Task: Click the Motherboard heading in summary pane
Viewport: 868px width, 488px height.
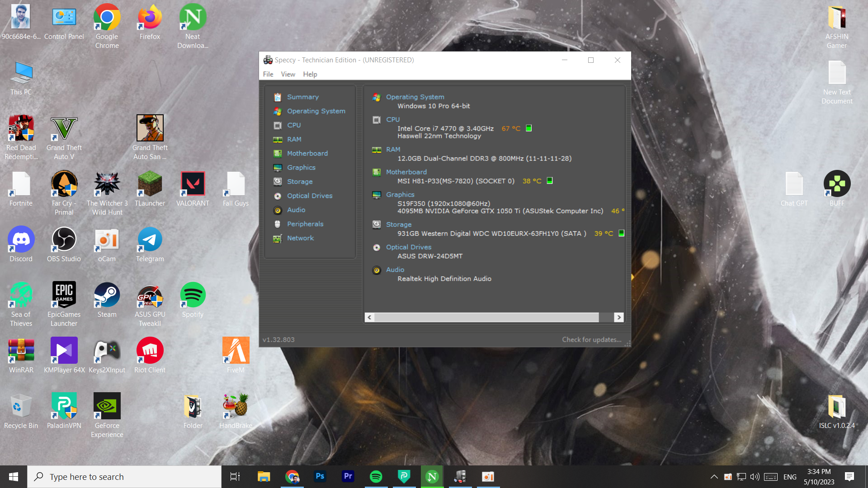Action: 406,172
